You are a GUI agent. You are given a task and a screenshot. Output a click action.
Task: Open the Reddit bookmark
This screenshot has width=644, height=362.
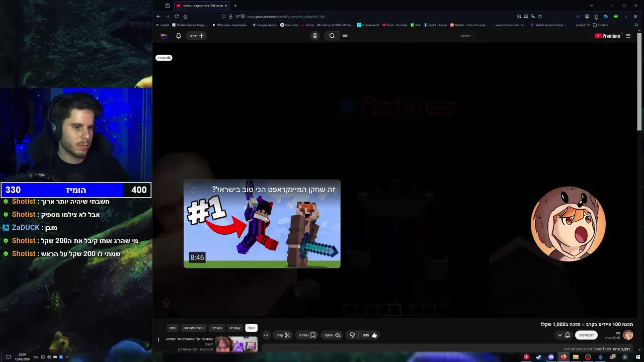coord(468,25)
